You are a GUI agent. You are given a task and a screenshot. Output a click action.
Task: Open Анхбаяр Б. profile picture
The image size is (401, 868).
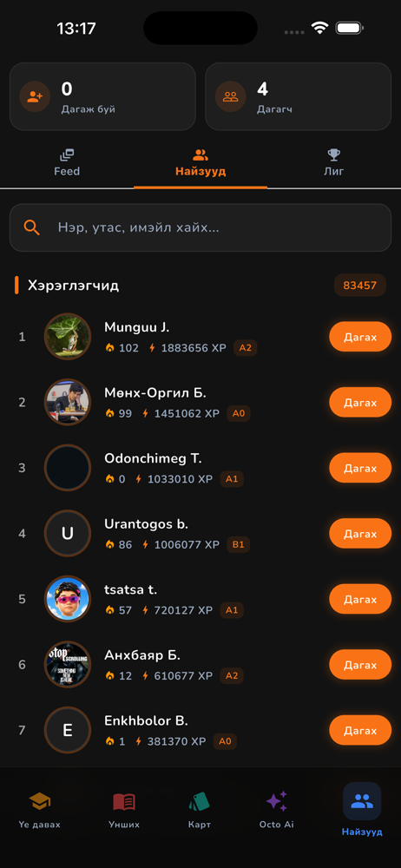click(68, 664)
